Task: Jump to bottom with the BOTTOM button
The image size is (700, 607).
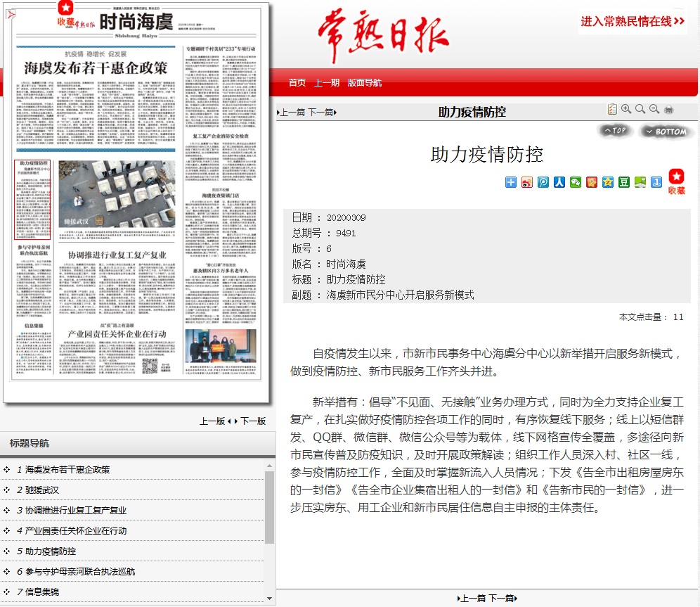Action: coord(666,132)
